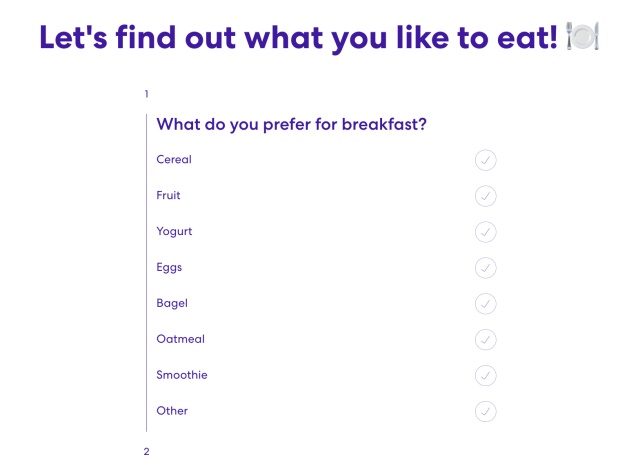Check the Smoothie checkmark circle
This screenshot has width=640, height=466.
pyautogui.click(x=486, y=375)
